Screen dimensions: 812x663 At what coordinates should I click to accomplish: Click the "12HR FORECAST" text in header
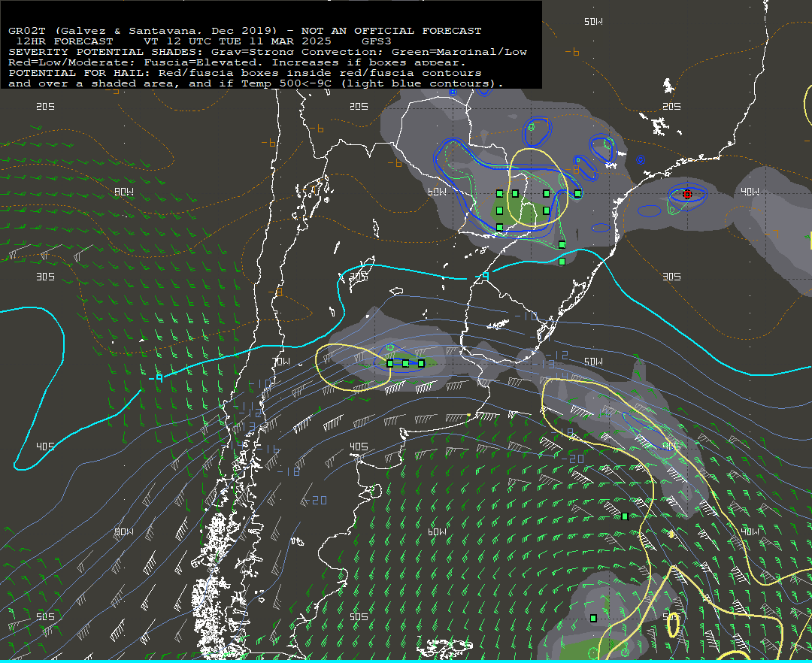click(65, 41)
